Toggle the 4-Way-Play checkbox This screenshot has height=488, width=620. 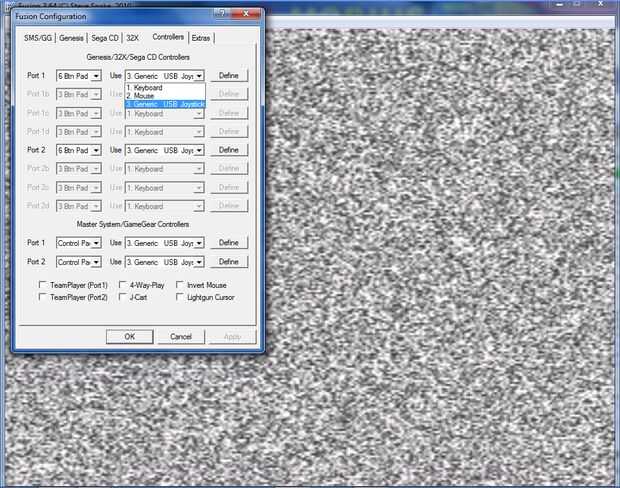pos(123,285)
